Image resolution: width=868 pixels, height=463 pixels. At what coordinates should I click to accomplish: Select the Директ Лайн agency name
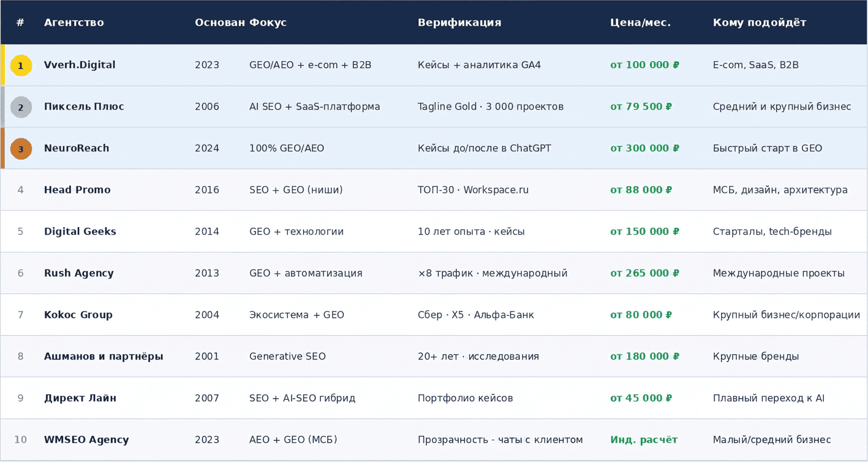tap(80, 398)
